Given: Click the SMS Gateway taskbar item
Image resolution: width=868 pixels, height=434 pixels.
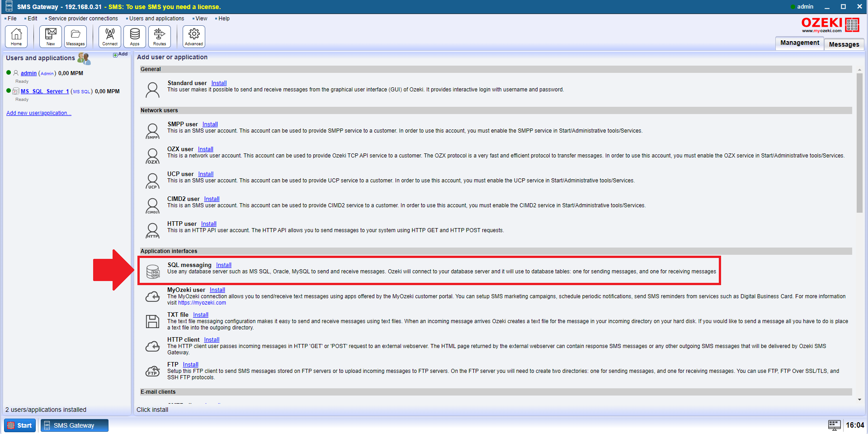Looking at the screenshot, I should click(75, 425).
